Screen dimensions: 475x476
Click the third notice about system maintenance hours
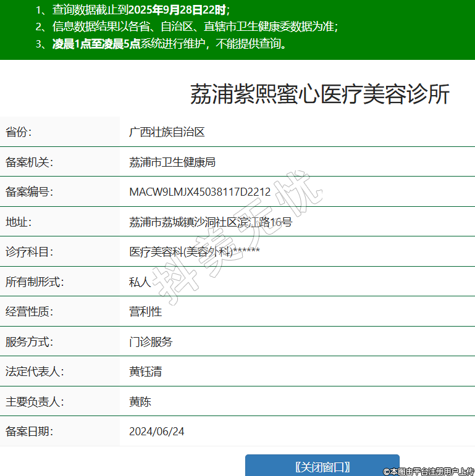162,44
